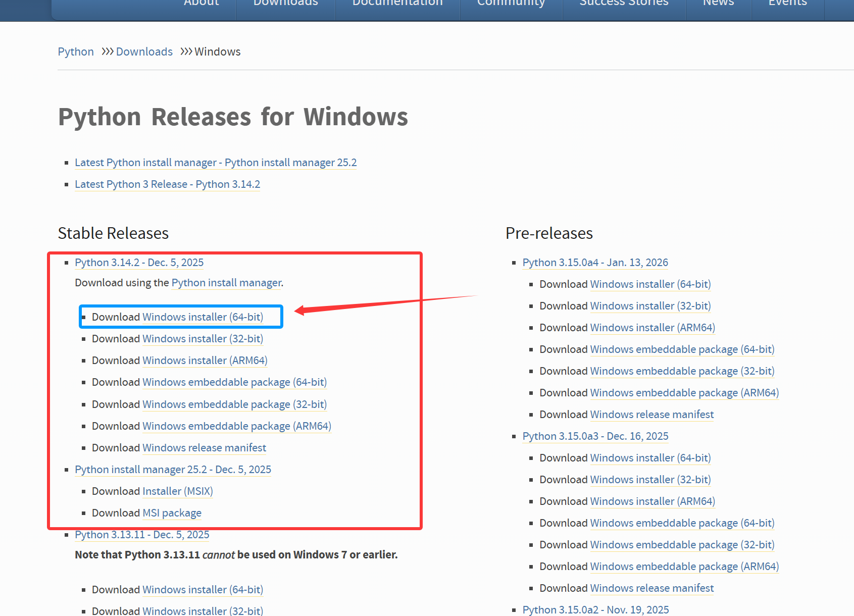Open the Events navigation menu

[788, 4]
